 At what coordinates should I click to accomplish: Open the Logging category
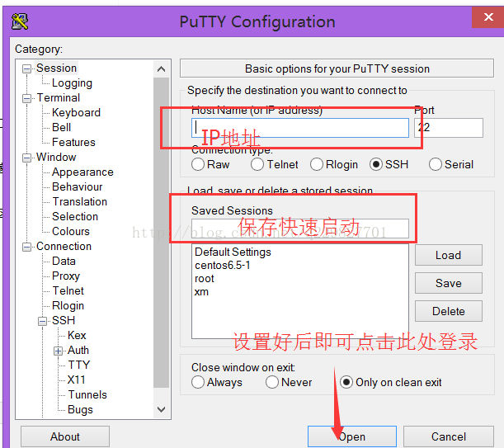(72, 83)
